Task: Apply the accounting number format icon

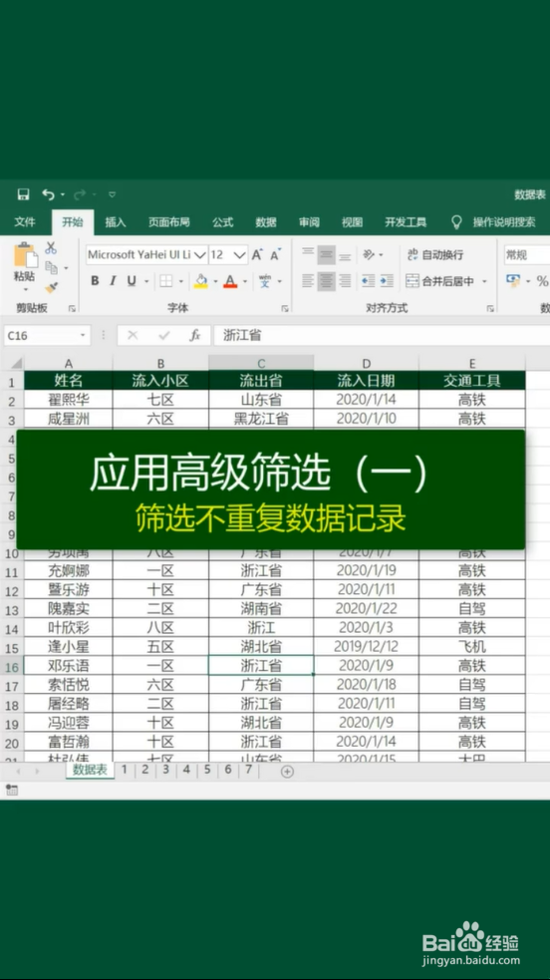Action: [x=513, y=281]
